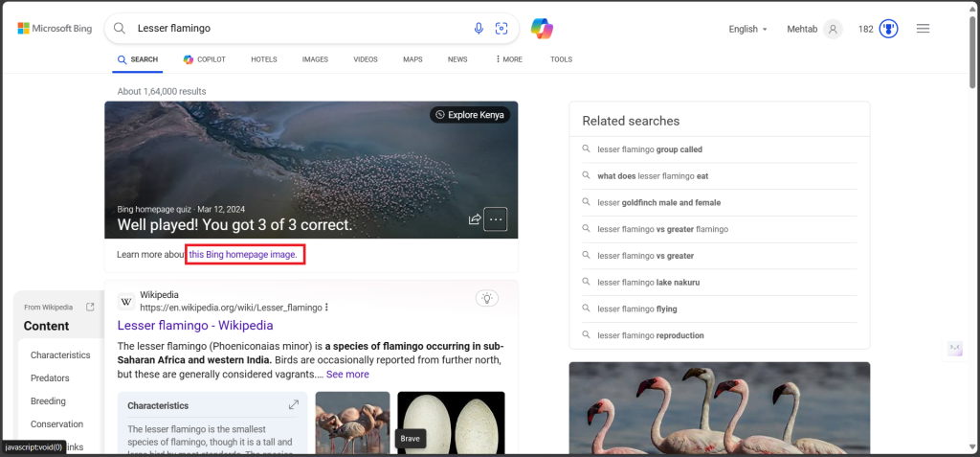
Task: Open the Maps tab
Action: click(412, 59)
